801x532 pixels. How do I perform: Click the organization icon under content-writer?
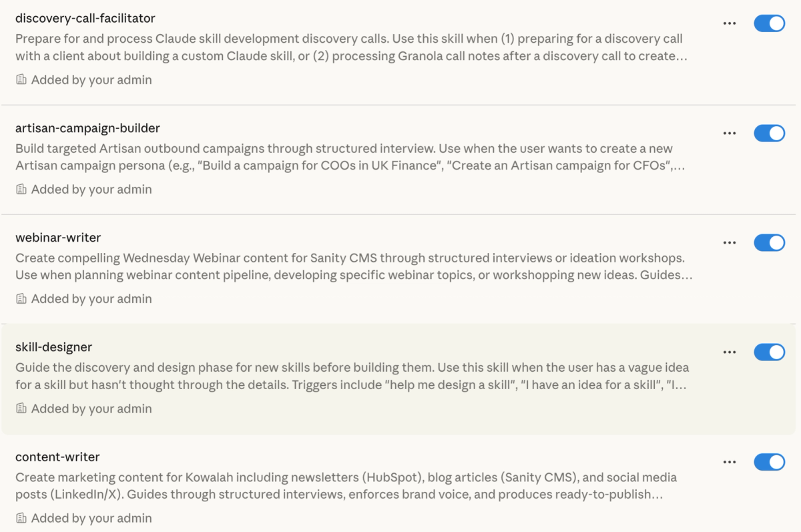tap(21, 517)
